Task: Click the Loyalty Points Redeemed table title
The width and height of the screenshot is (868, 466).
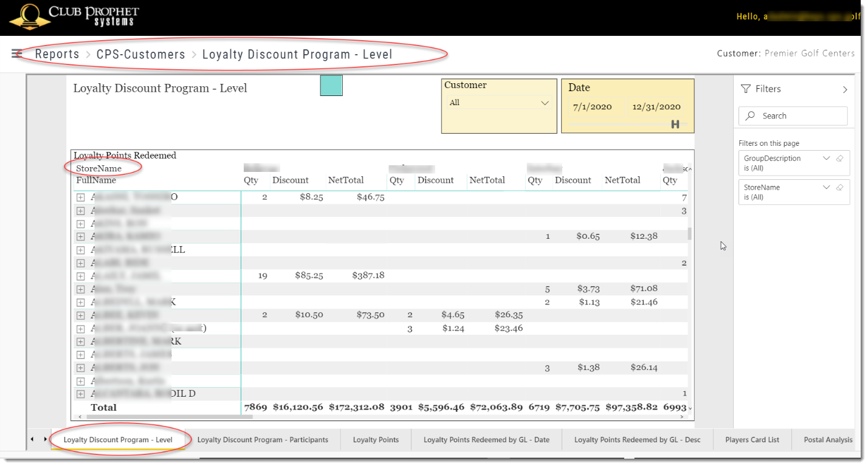Action: [x=125, y=156]
